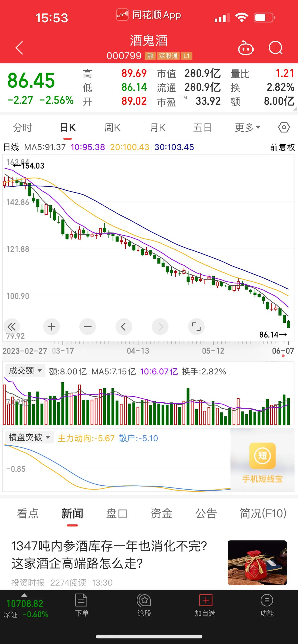Open the 看点 tab

point(28,513)
